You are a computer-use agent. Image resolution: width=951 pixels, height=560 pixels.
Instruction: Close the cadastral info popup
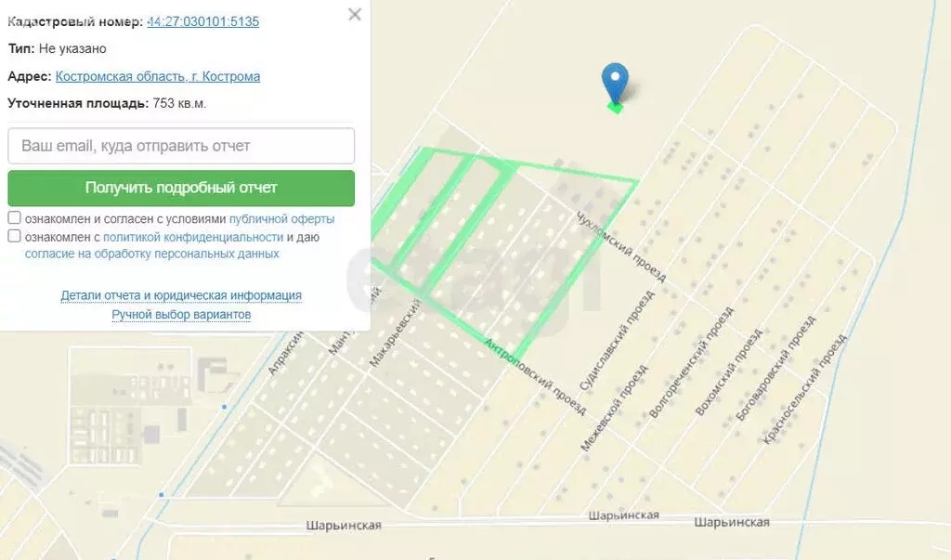pyautogui.click(x=355, y=15)
